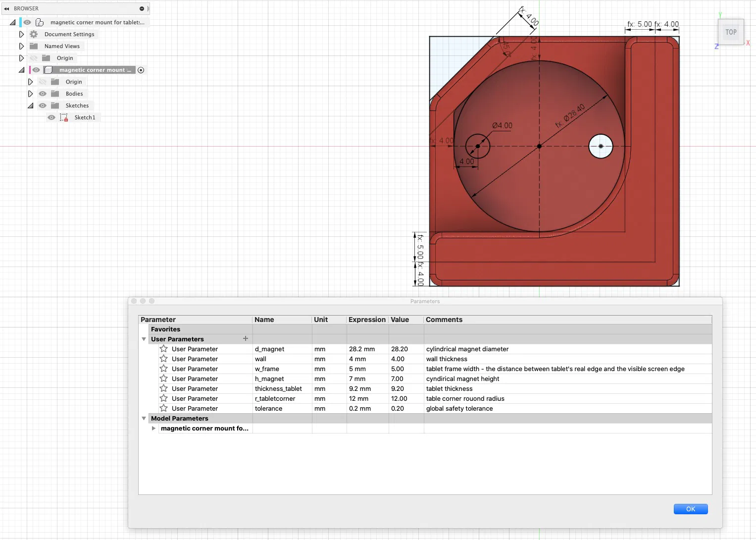756x540 pixels.
Task: Star the w_frame parameter as favorite
Action: (164, 369)
